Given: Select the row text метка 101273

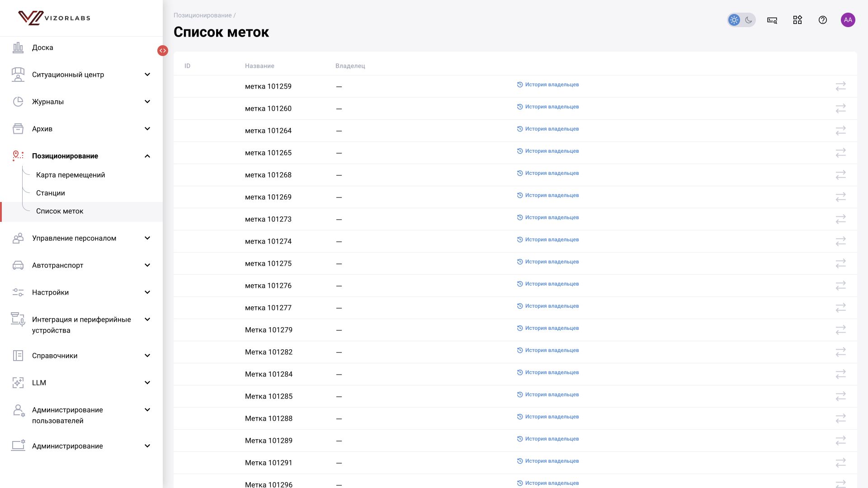Looking at the screenshot, I should (268, 219).
